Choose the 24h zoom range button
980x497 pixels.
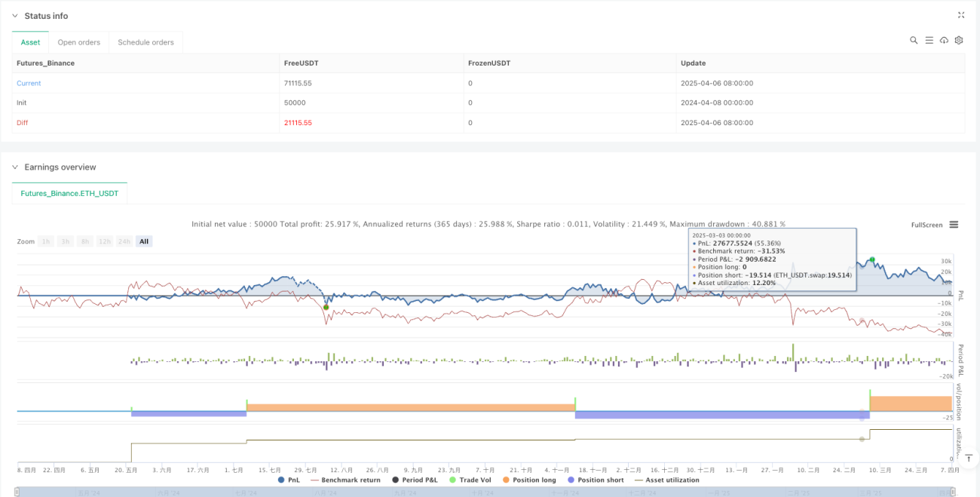pos(125,241)
